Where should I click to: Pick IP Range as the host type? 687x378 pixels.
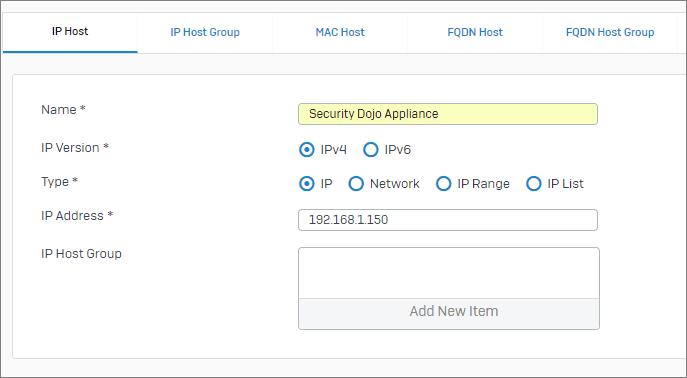pyautogui.click(x=443, y=184)
